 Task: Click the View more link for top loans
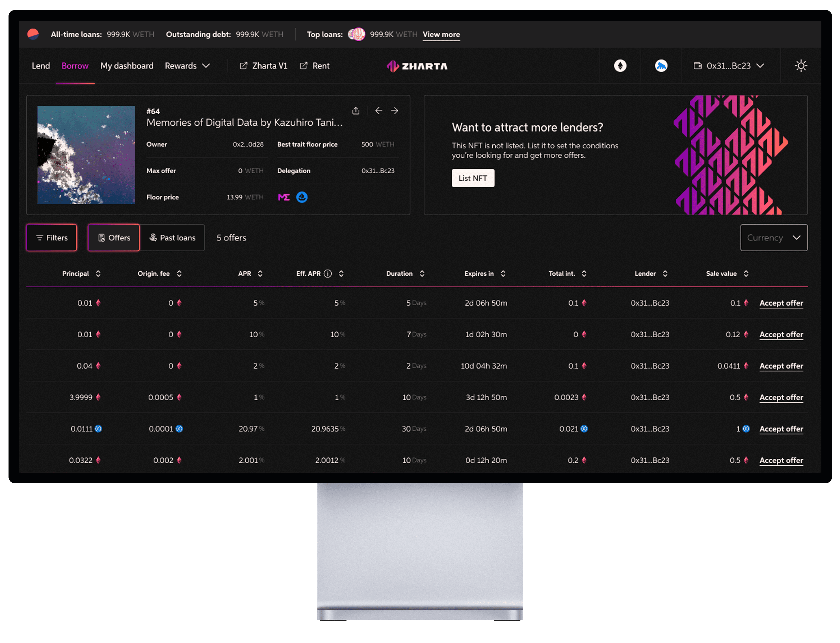click(441, 35)
